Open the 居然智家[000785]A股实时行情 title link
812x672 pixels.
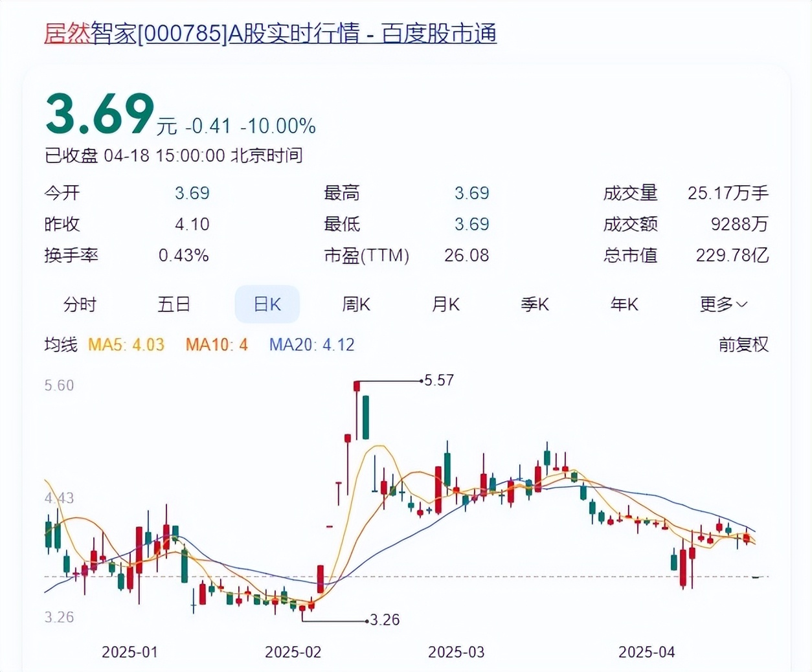tap(270, 33)
